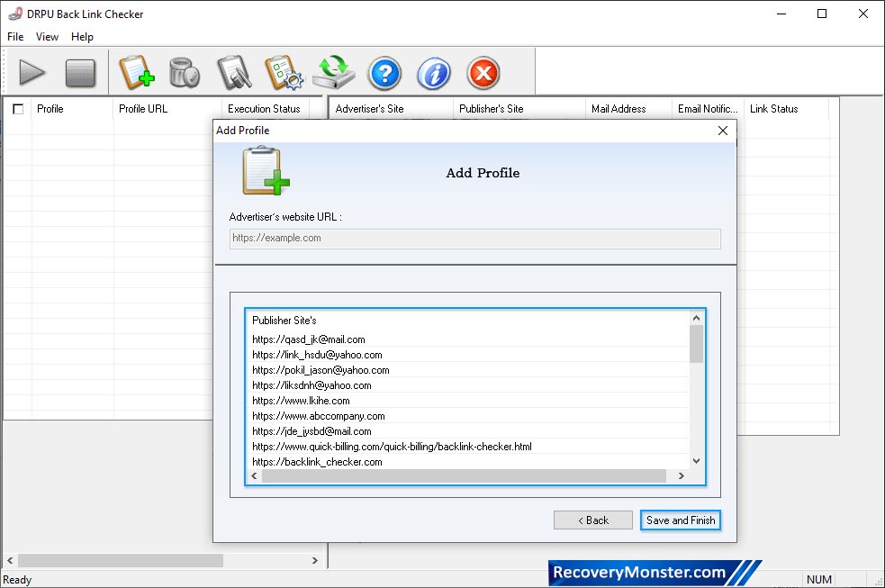Close the Add Profile dialog

click(x=722, y=130)
